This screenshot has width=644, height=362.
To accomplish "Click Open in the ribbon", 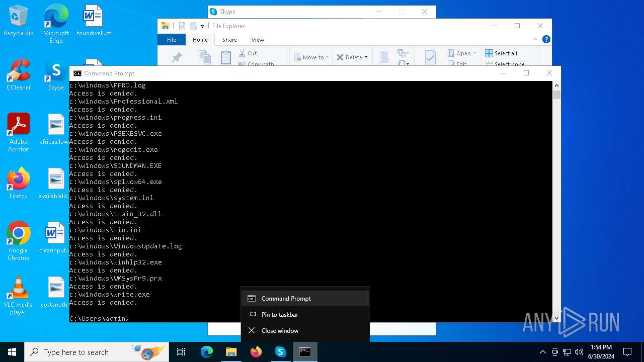I will point(459,53).
